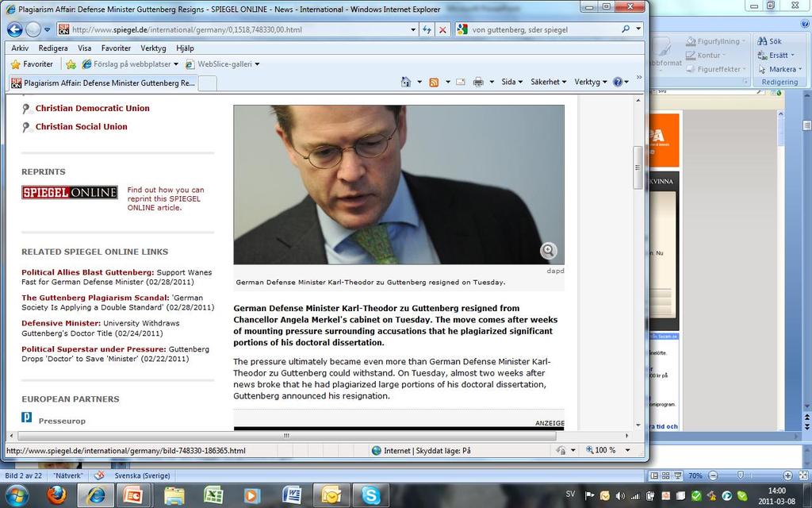
Task: Click the Guttenberg article photo
Action: click(x=399, y=184)
